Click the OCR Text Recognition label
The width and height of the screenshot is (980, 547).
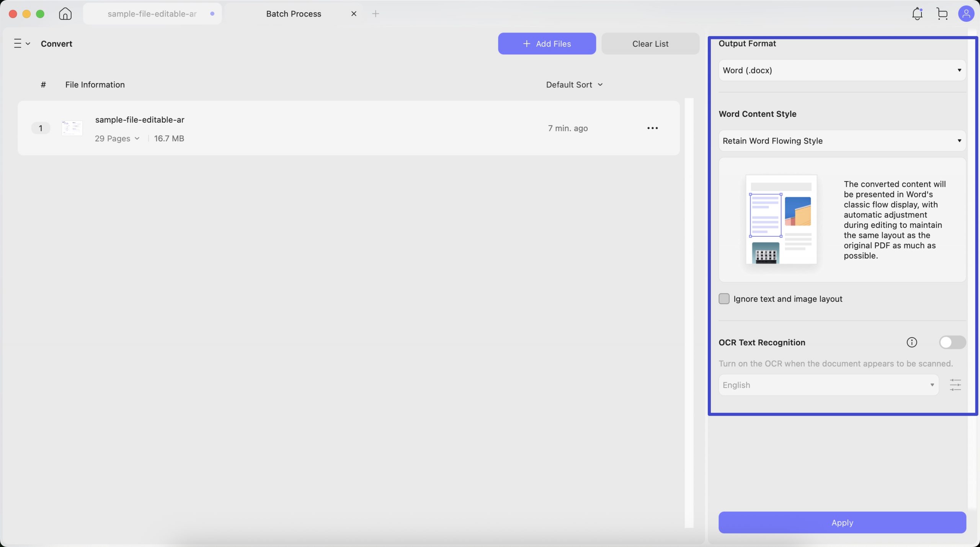[x=762, y=342]
